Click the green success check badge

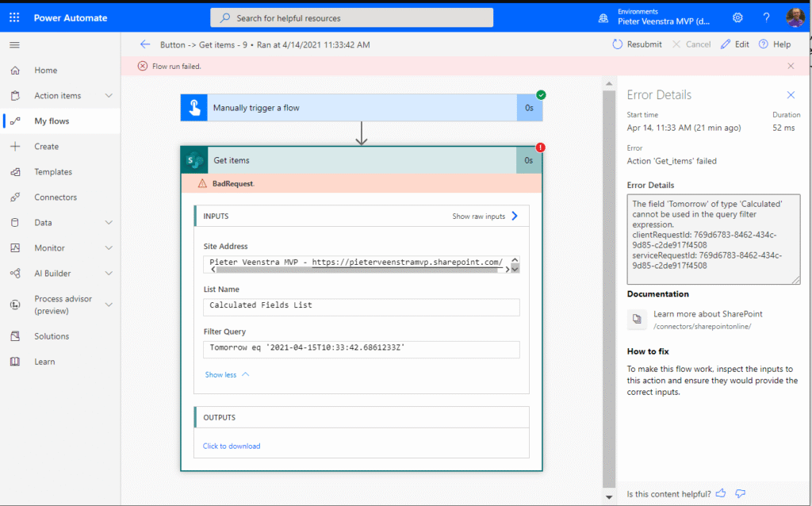coord(541,95)
